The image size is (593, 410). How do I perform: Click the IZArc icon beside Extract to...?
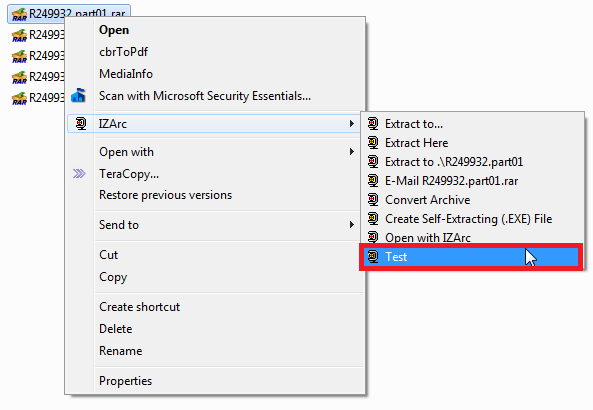pyautogui.click(x=373, y=124)
